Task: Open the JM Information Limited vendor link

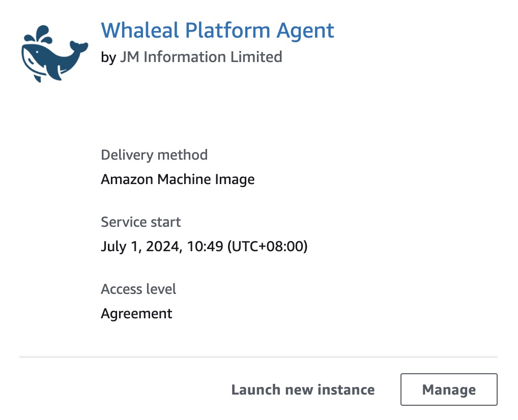Action: pos(200,56)
